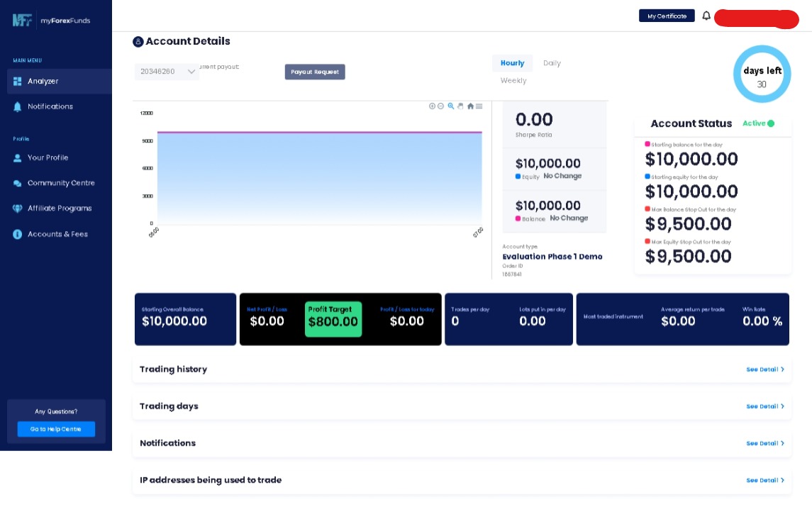Select the Hourly chart tab

(x=512, y=63)
